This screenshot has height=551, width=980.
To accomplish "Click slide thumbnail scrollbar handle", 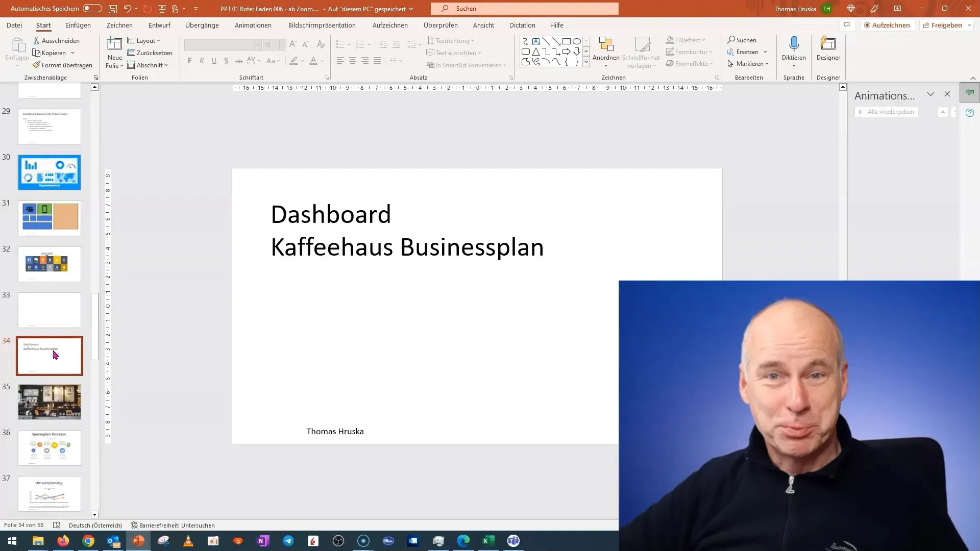I will [x=94, y=327].
